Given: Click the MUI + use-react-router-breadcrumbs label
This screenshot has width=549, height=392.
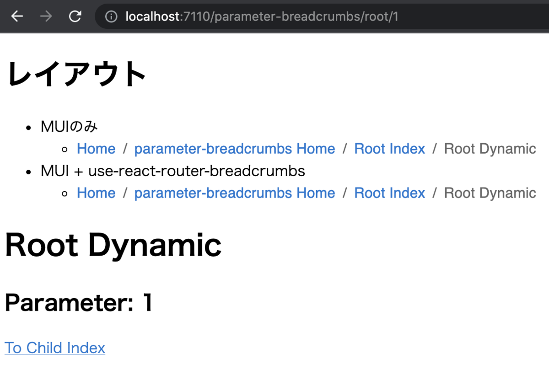Looking at the screenshot, I should (172, 171).
